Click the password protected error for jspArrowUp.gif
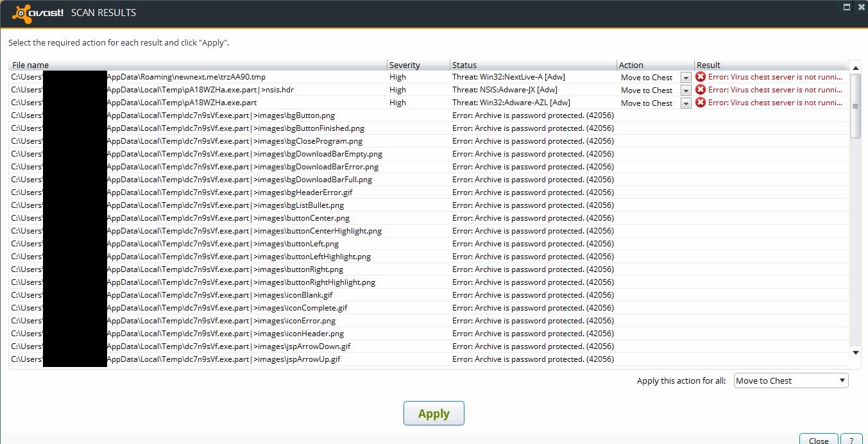This screenshot has width=868, height=444. (533, 359)
